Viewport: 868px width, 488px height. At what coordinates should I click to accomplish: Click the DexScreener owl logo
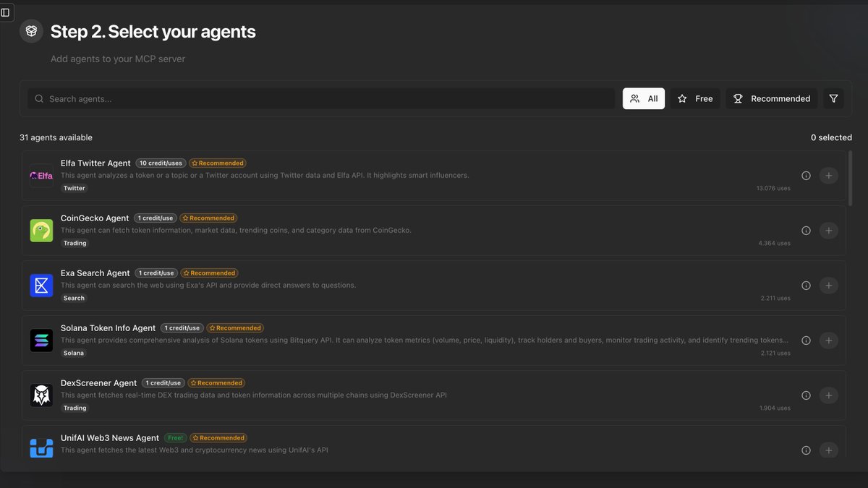tap(41, 395)
